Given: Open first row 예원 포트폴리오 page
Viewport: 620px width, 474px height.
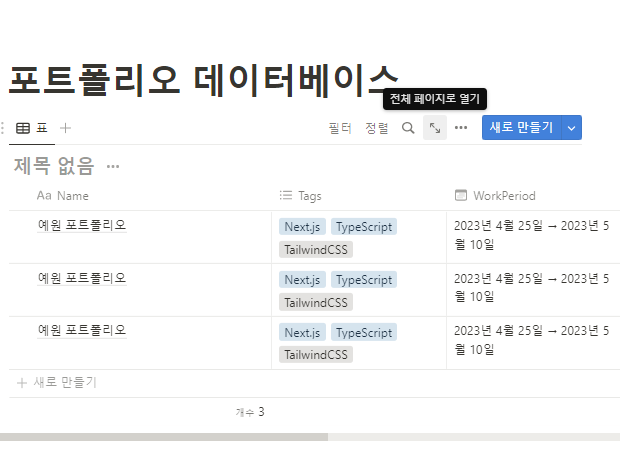Looking at the screenshot, I should tap(82, 225).
